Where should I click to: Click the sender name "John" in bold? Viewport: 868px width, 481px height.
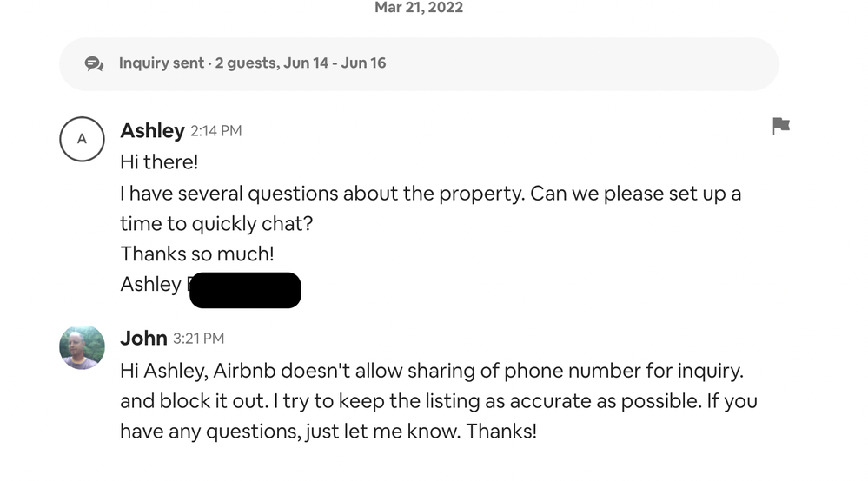point(143,338)
